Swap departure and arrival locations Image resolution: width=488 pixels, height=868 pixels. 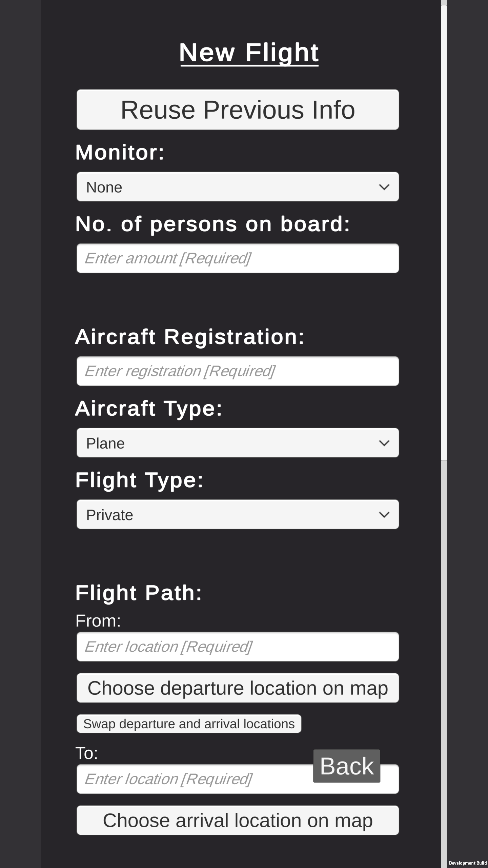click(x=189, y=724)
